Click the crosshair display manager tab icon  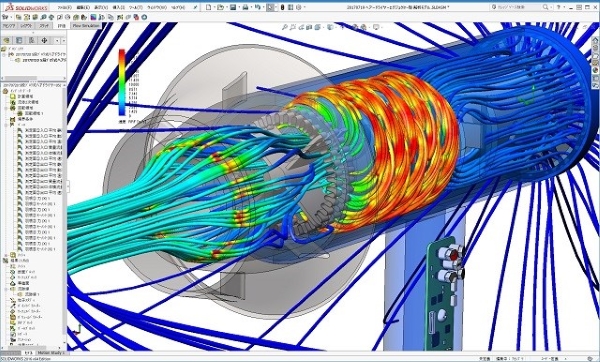click(44, 40)
